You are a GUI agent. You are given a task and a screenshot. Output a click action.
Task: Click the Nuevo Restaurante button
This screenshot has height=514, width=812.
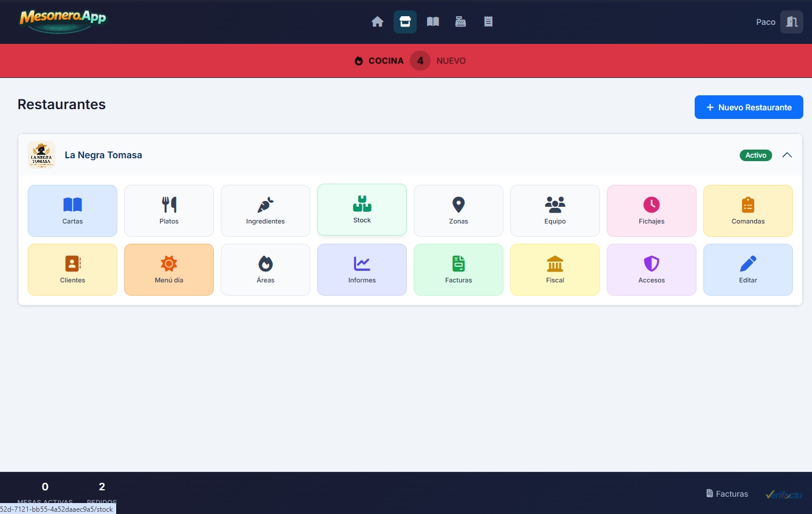[748, 107]
